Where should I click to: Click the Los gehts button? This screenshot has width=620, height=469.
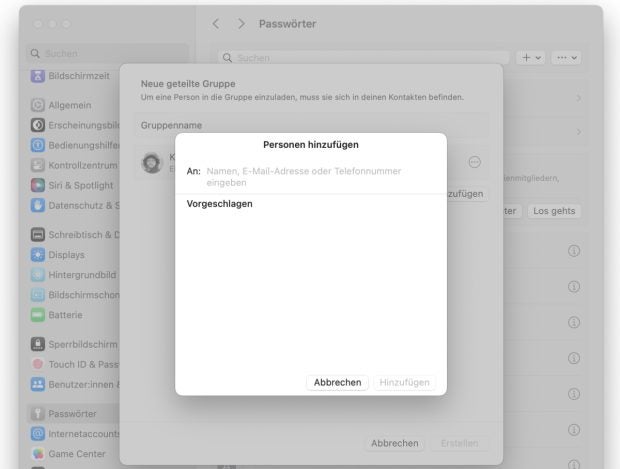(553, 211)
